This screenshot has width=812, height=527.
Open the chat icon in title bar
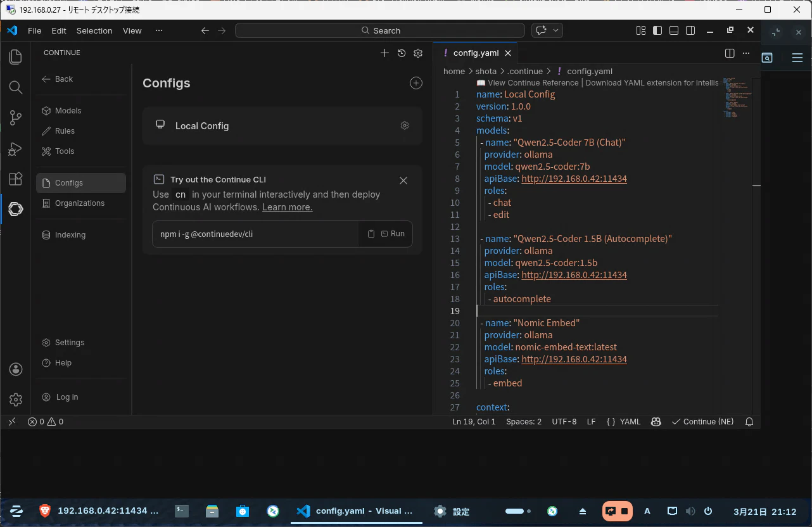coord(542,30)
